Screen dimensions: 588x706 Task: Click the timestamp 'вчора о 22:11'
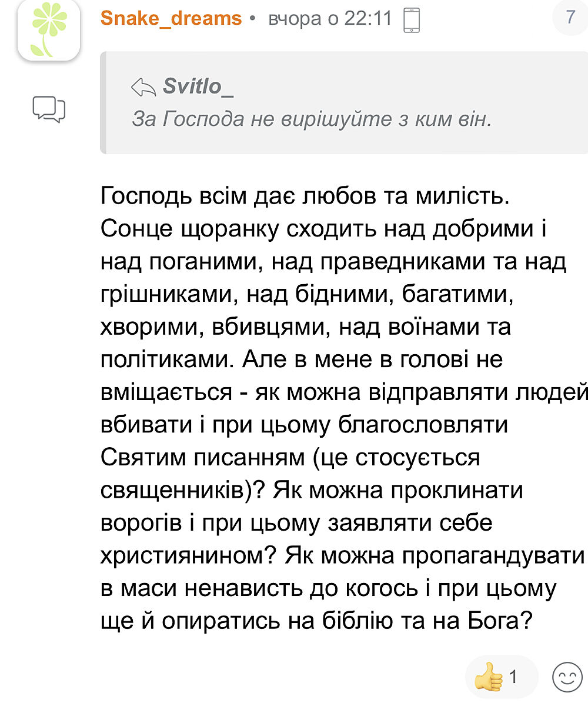pos(330,18)
